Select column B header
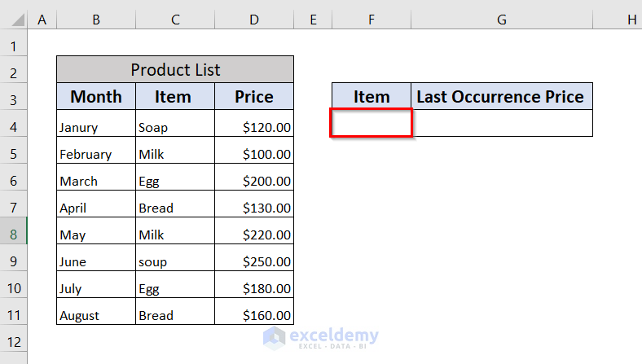This screenshot has height=364, width=642. pyautogui.click(x=96, y=20)
